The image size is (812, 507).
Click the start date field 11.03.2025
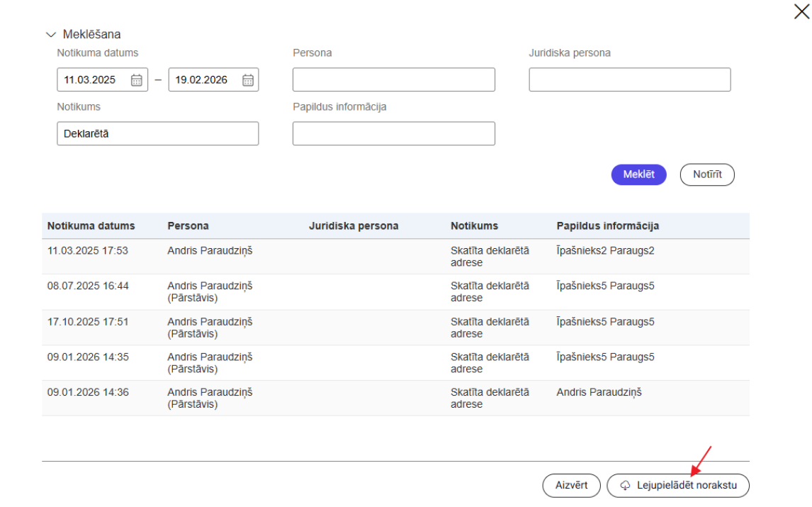(x=91, y=80)
